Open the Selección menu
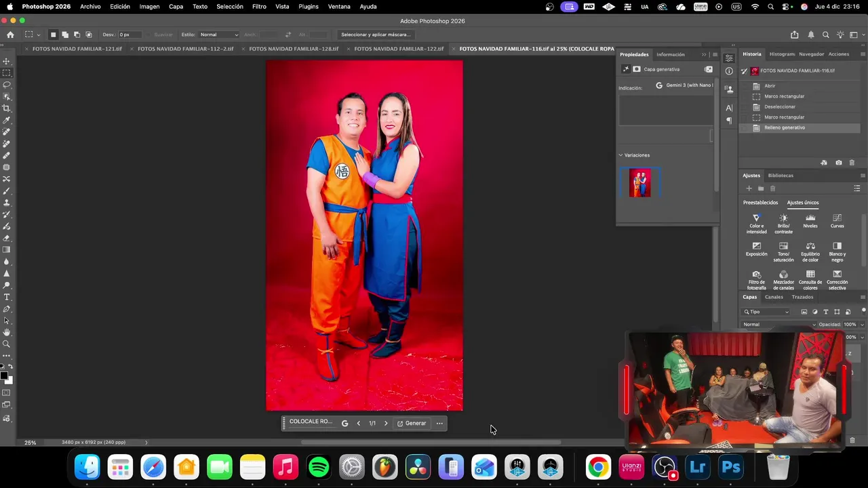The width and height of the screenshot is (868, 488). click(x=230, y=7)
